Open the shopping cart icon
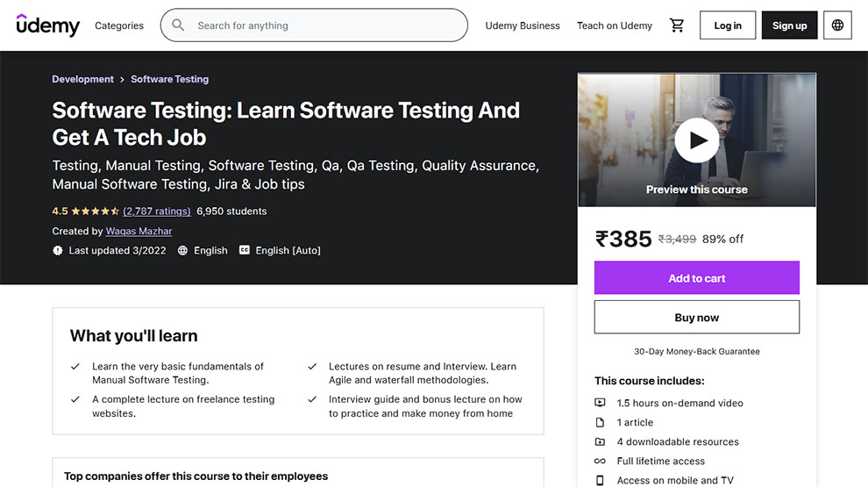Viewport: 868px width, 487px height. point(677,25)
